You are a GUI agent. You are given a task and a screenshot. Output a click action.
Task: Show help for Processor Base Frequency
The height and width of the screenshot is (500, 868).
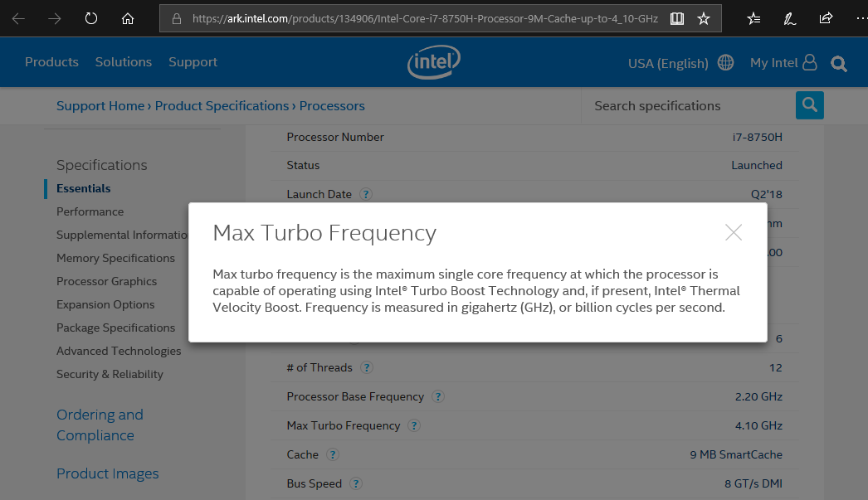(x=438, y=396)
